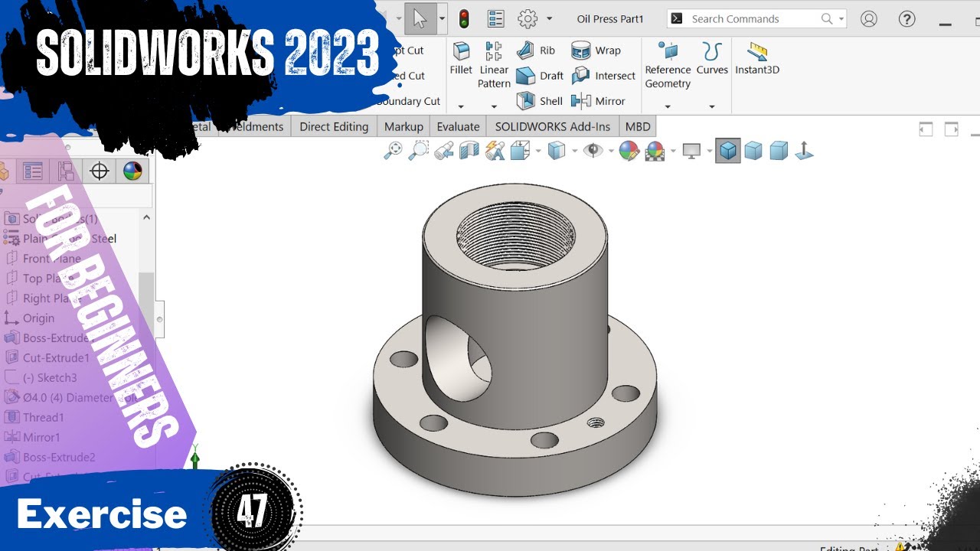The width and height of the screenshot is (980, 551).
Task: Click the View Orientation icon
Action: pyautogui.click(x=521, y=151)
